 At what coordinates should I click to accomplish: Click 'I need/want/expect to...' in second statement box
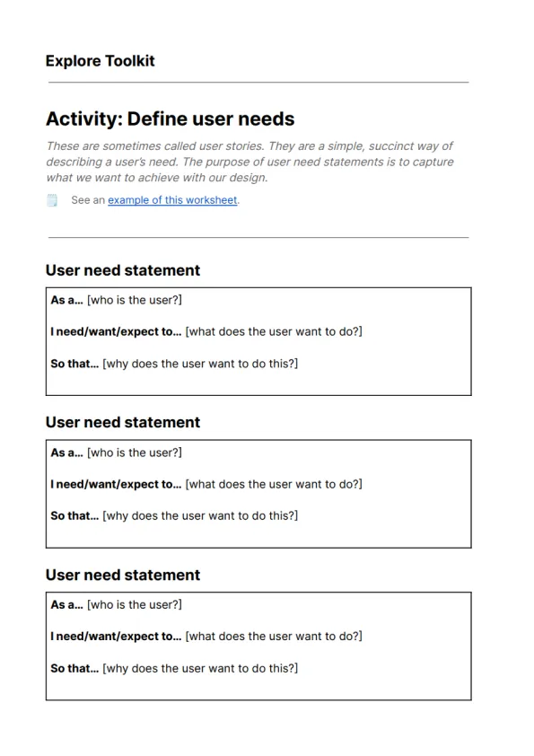pyautogui.click(x=116, y=484)
